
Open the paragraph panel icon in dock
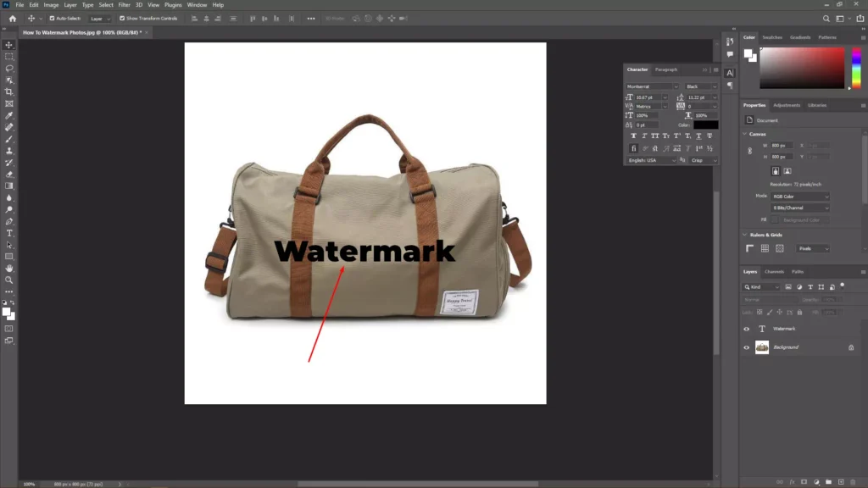pos(730,86)
